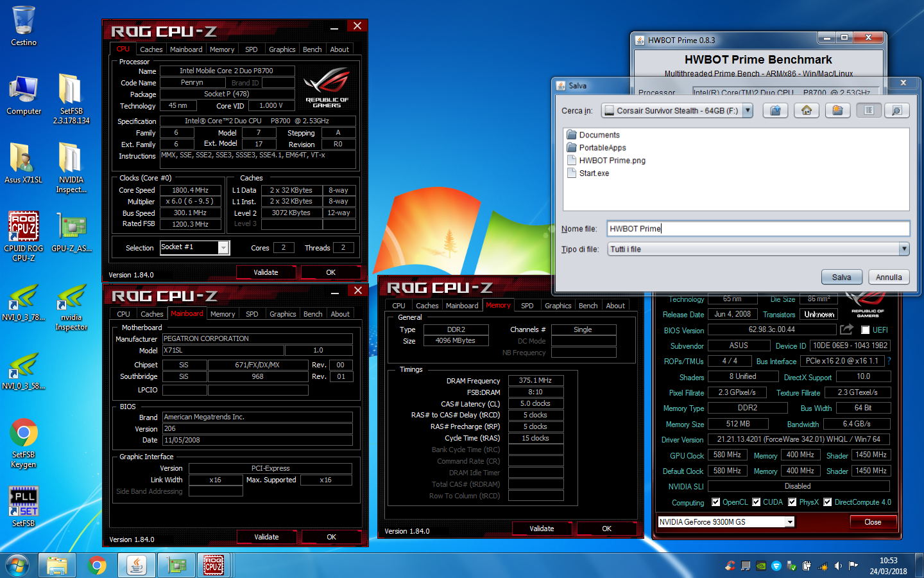
Task: Click the volume speaker tray icon
Action: coord(838,566)
